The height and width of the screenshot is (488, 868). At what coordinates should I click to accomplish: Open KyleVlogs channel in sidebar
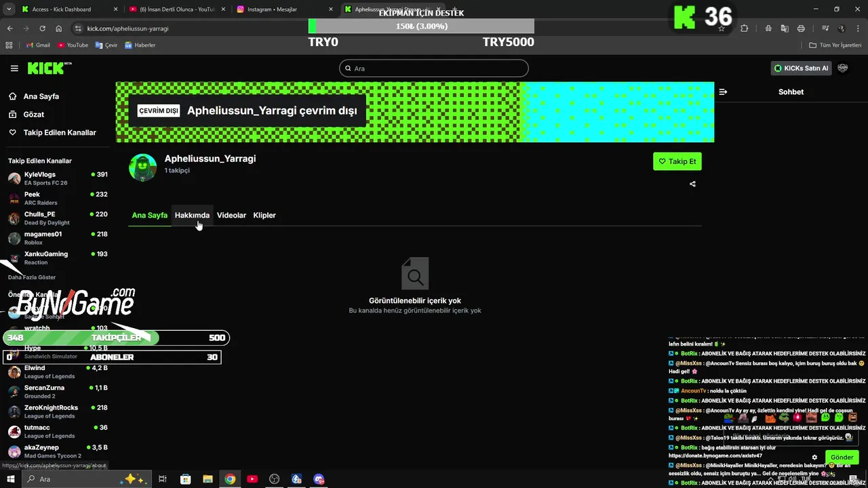coord(58,178)
